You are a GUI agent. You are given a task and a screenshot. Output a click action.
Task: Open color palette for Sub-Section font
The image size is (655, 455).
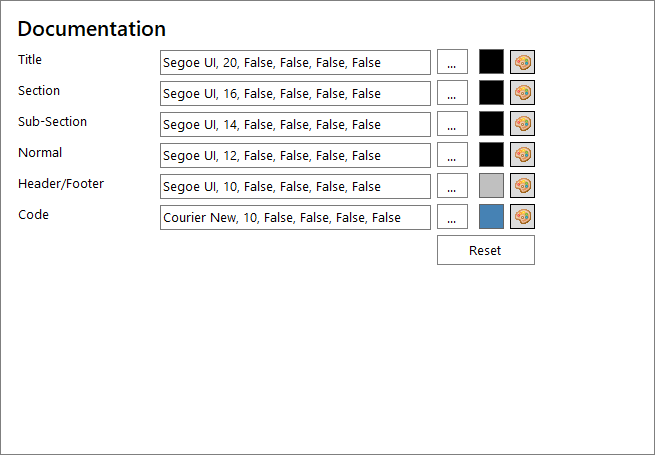522,124
